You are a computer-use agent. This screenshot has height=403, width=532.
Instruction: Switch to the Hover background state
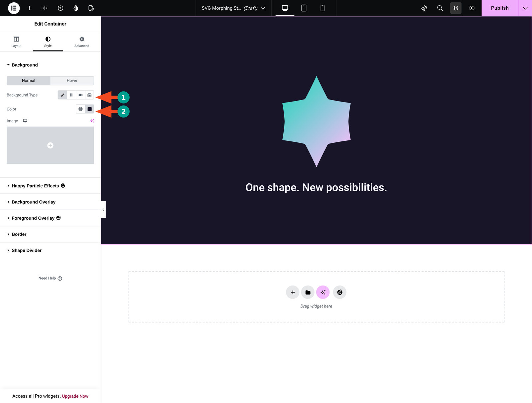coord(72,81)
